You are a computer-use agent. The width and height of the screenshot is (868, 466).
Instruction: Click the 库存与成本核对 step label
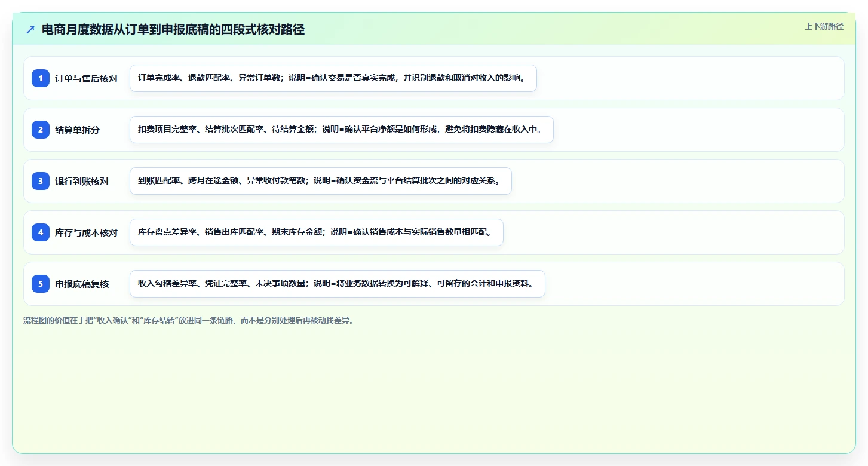[86, 232]
